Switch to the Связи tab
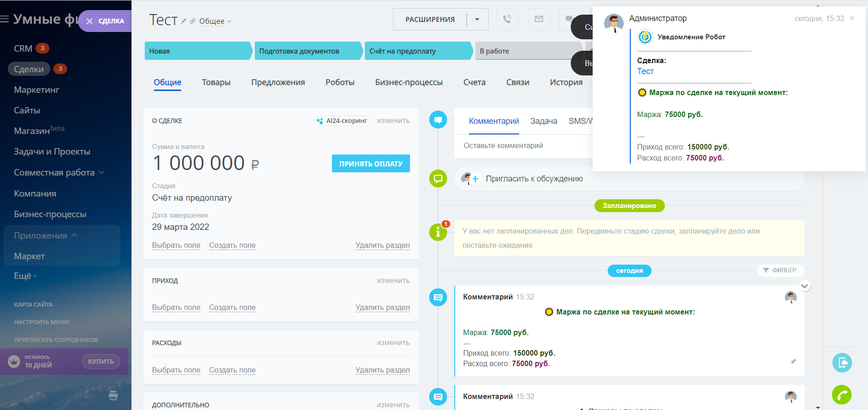This screenshot has width=868, height=410. [x=518, y=82]
